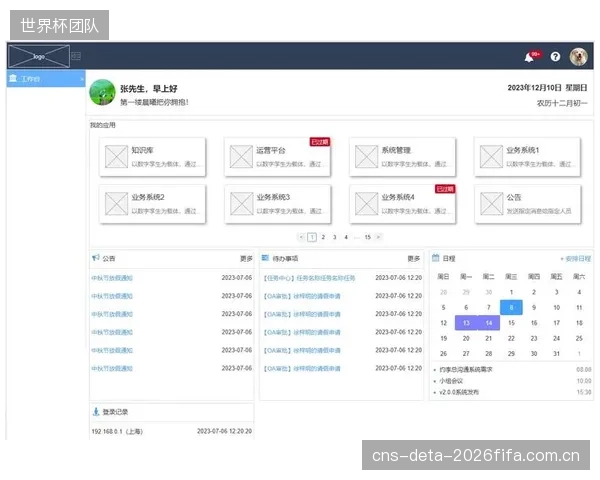The height and width of the screenshot is (480, 600).
Task: Open the 业务系统2 application card
Action: point(152,204)
